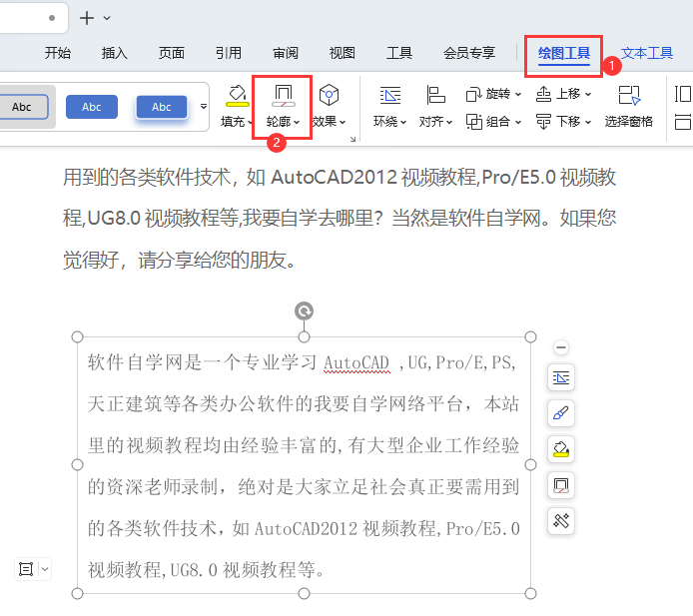Open the shape format dialog launcher
Image resolution: width=693 pixels, height=616 pixels.
(x=352, y=139)
